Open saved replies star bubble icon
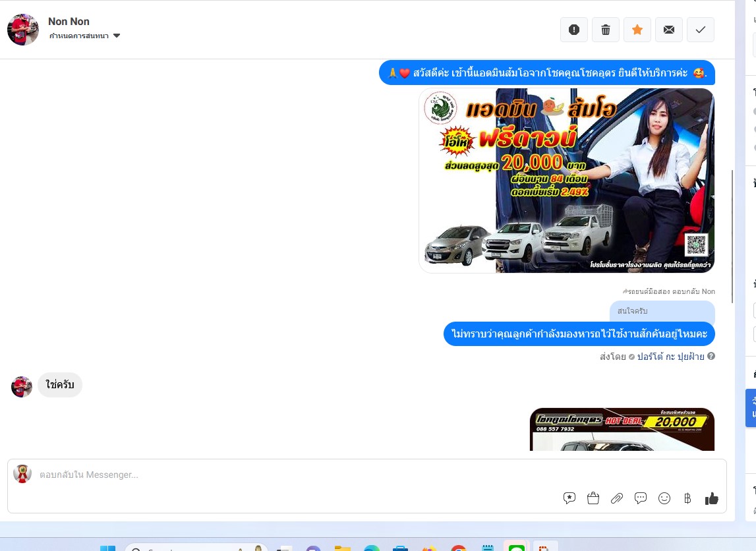The width and height of the screenshot is (756, 551). click(x=569, y=498)
